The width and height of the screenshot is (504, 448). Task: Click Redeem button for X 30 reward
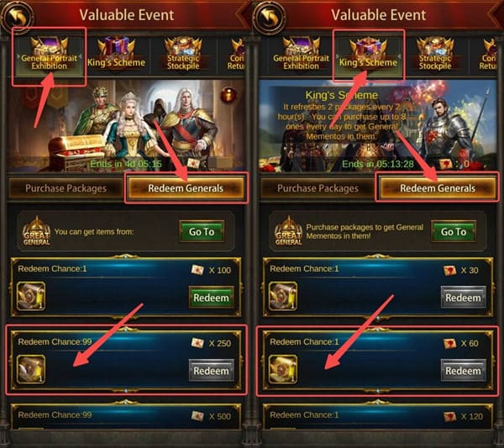click(x=463, y=298)
